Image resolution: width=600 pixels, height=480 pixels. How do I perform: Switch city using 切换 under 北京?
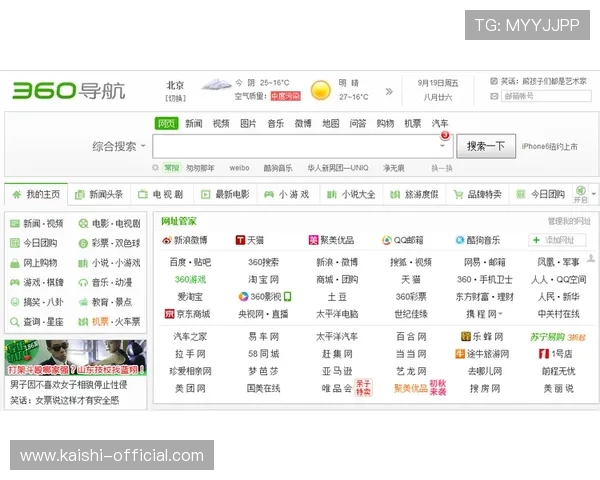(175, 98)
